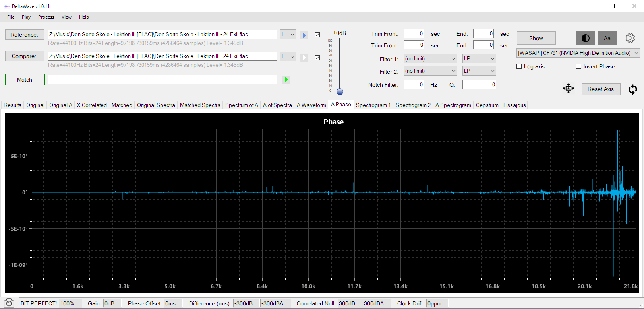
Task: Switch to the X-Correlated tab
Action: [x=92, y=105]
